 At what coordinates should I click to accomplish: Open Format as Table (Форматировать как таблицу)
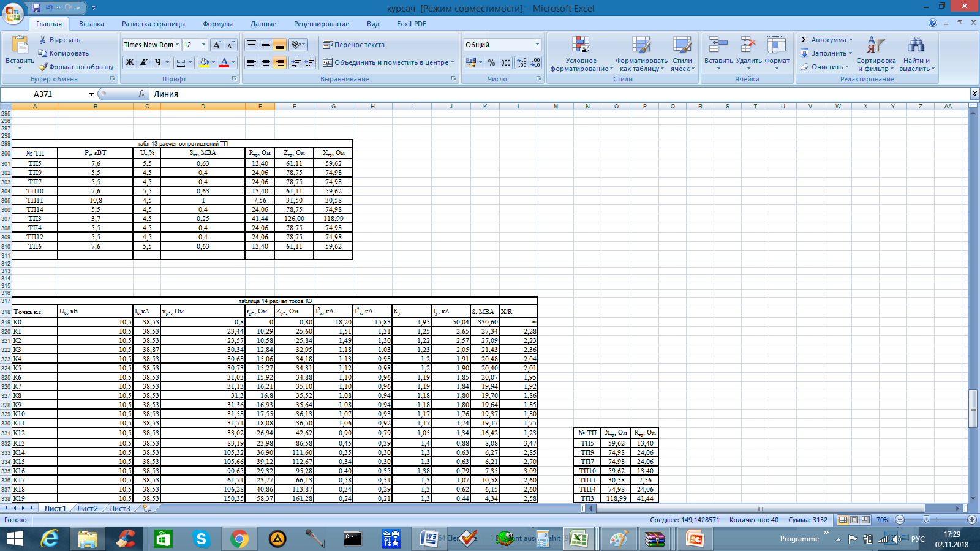click(641, 54)
